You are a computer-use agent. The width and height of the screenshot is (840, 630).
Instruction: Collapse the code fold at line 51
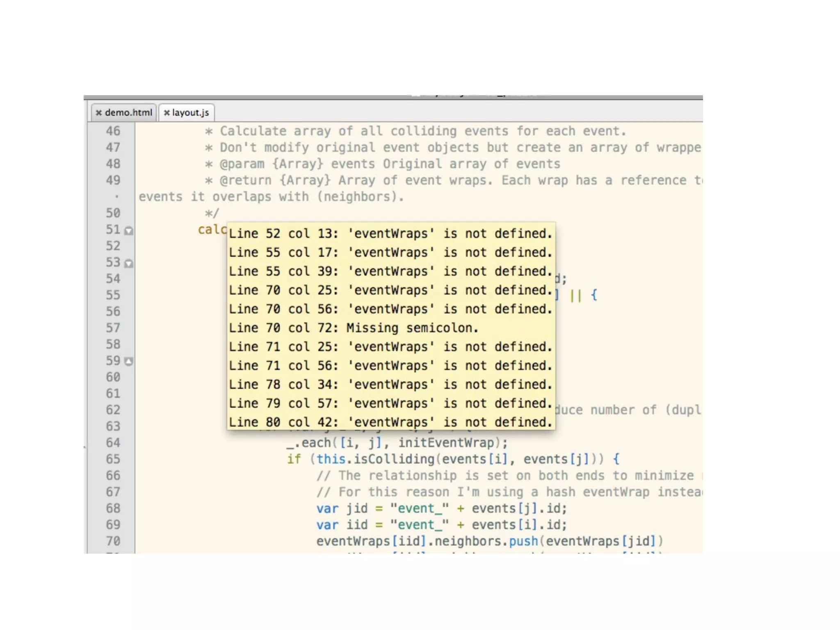(129, 231)
